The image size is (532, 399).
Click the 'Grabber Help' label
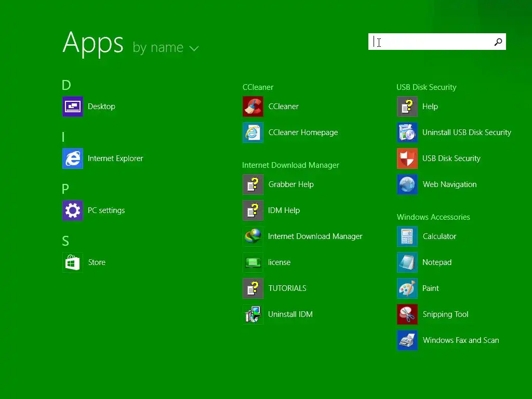pos(291,184)
